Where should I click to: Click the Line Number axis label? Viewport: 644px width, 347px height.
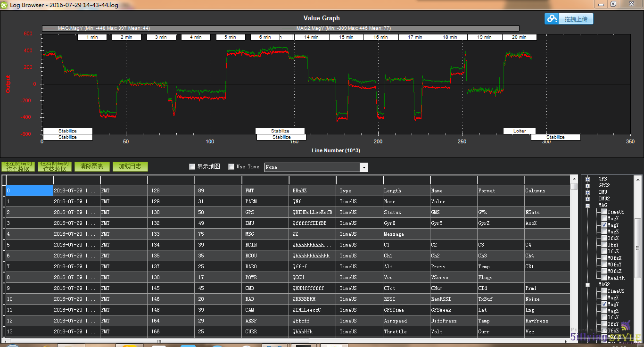click(x=336, y=150)
